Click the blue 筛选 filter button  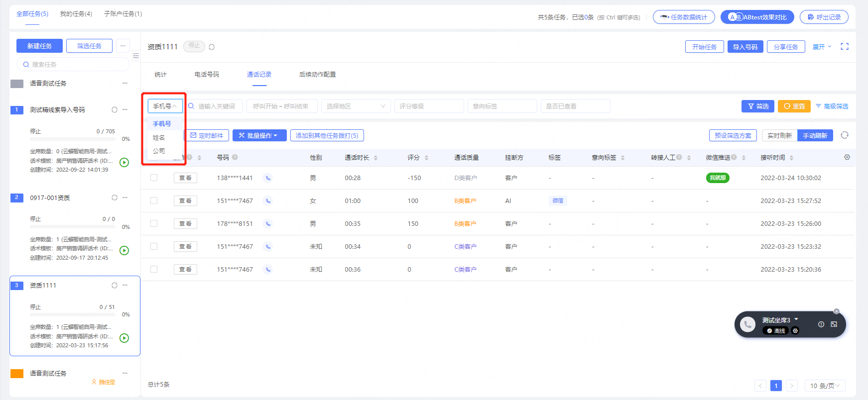758,106
